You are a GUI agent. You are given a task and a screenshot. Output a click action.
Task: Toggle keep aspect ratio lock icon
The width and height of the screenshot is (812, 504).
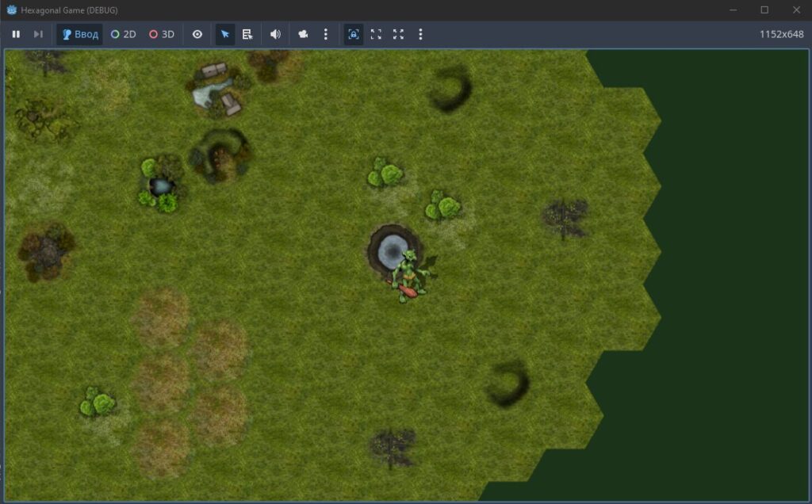pyautogui.click(x=354, y=34)
